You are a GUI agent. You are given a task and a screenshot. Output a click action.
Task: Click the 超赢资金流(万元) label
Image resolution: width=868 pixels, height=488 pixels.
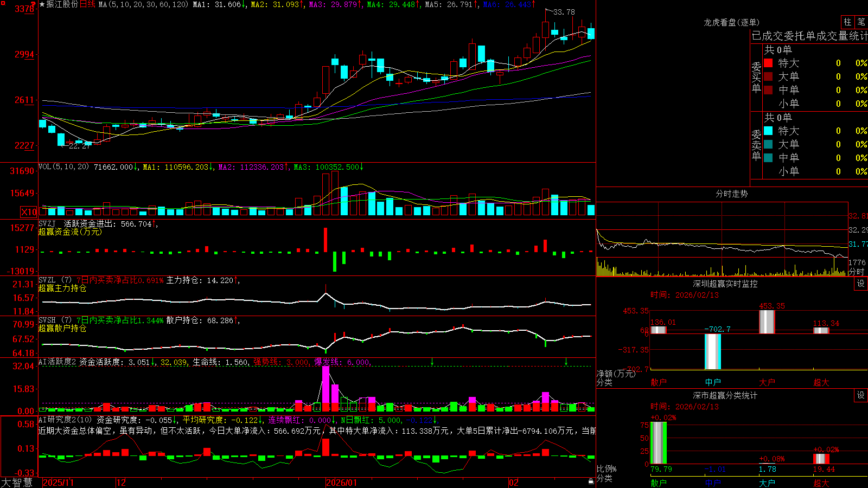pyautogui.click(x=70, y=232)
